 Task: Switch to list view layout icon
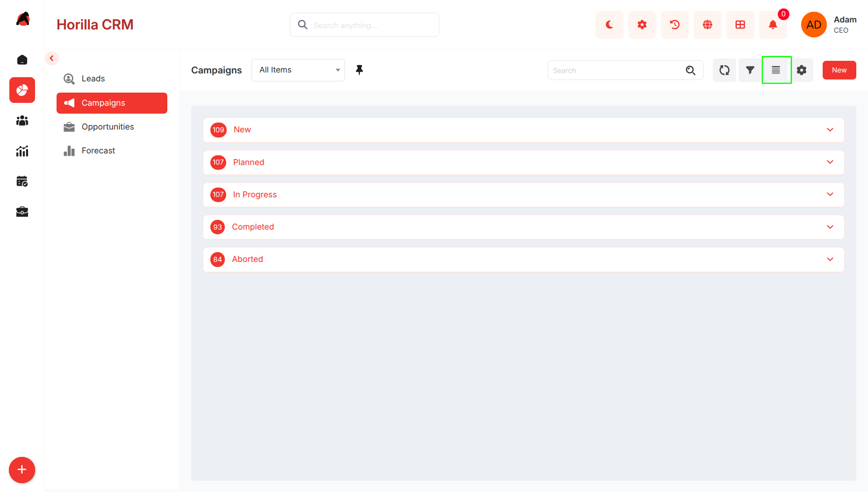point(776,70)
